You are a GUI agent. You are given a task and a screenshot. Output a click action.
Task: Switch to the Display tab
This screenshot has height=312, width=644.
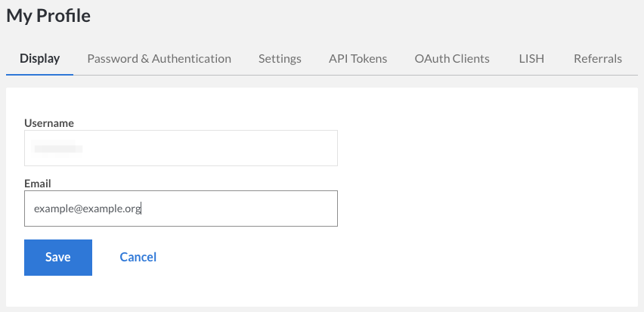(x=39, y=58)
